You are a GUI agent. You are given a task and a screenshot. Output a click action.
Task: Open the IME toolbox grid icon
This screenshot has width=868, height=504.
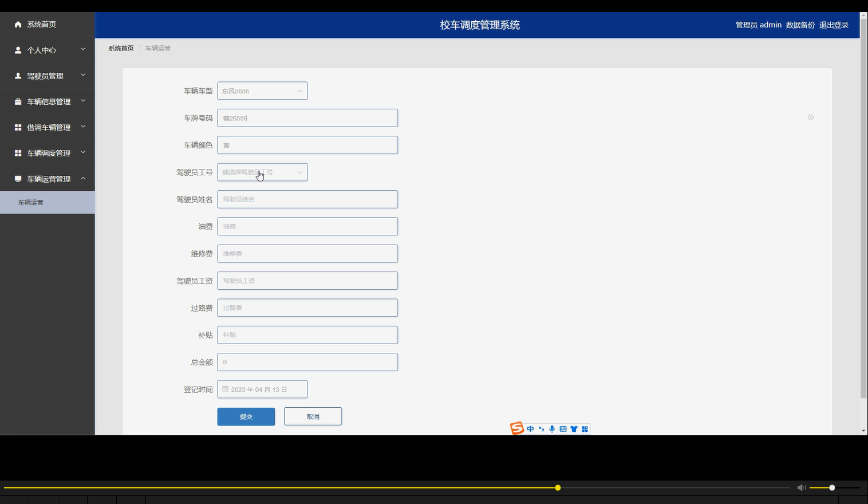pos(585,429)
